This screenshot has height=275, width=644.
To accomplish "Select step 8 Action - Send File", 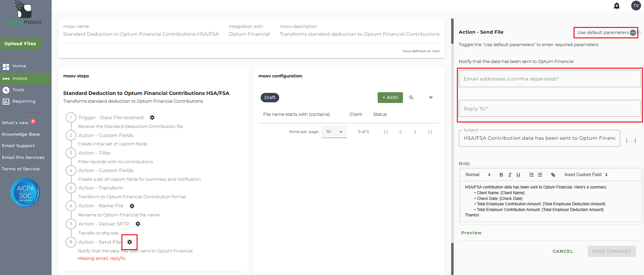I will 99,242.
